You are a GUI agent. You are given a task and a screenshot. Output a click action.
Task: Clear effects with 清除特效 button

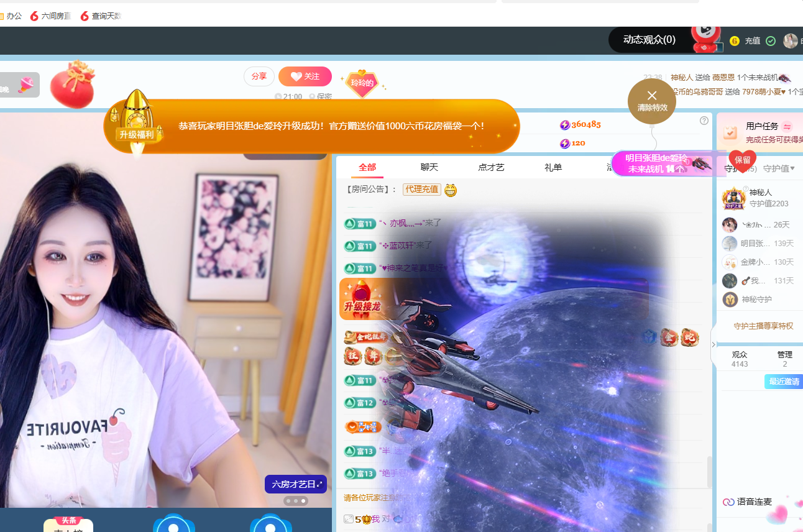tap(651, 101)
